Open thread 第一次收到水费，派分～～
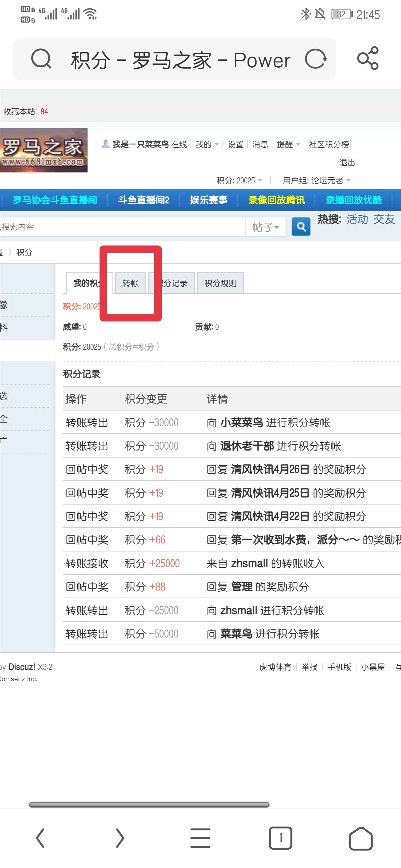This screenshot has width=401, height=868. 295,540
